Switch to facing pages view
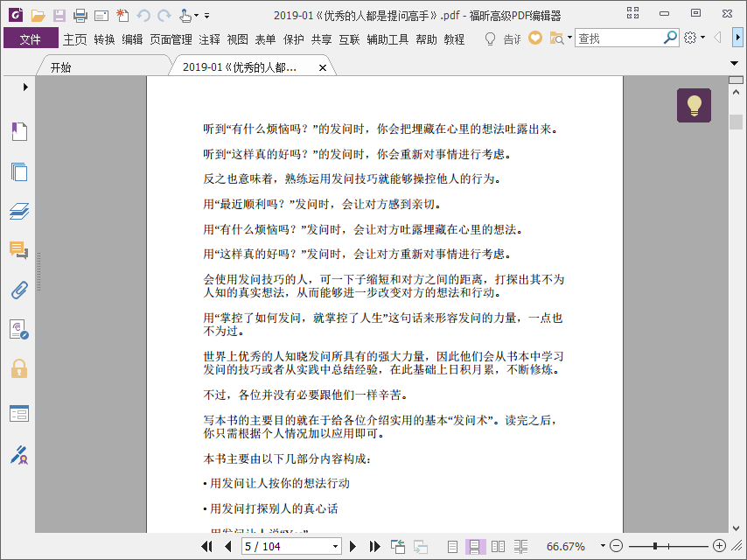 [x=498, y=547]
